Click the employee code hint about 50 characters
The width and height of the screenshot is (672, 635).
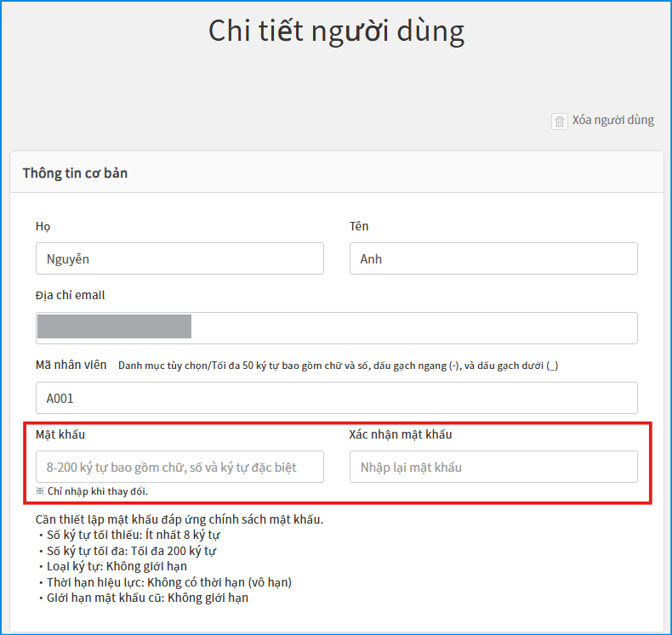click(x=338, y=366)
